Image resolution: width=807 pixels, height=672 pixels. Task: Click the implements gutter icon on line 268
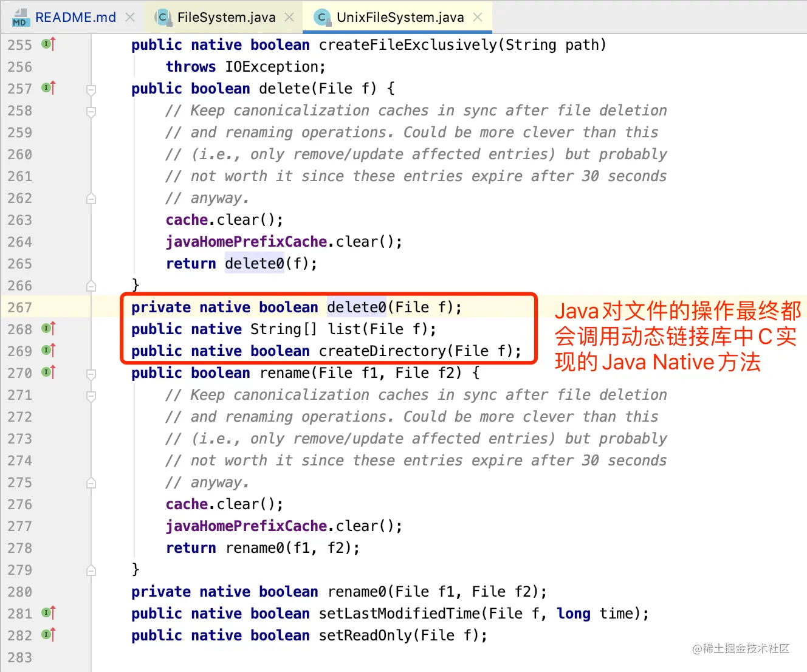49,328
